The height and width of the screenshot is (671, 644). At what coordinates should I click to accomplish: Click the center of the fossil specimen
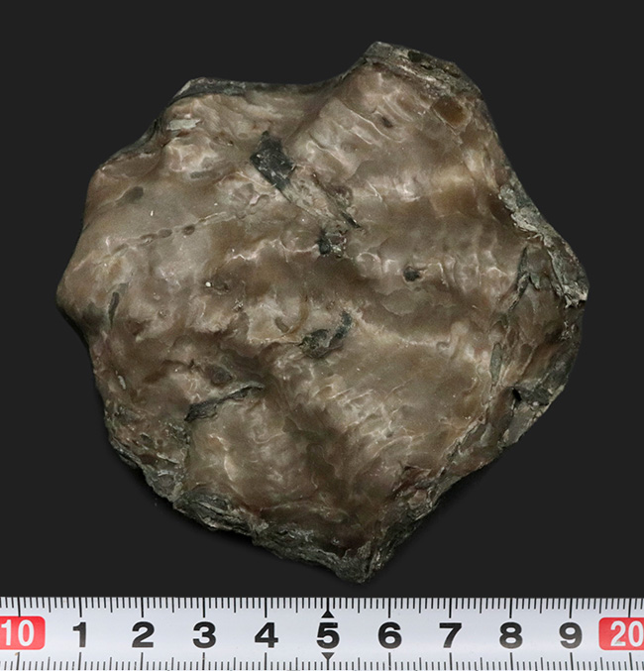click(322, 307)
